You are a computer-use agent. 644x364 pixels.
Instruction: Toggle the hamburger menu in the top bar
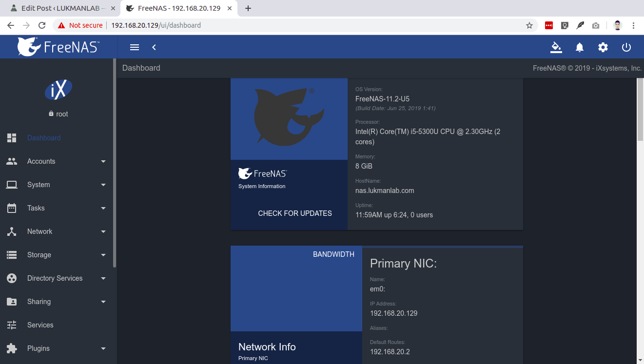pyautogui.click(x=135, y=47)
